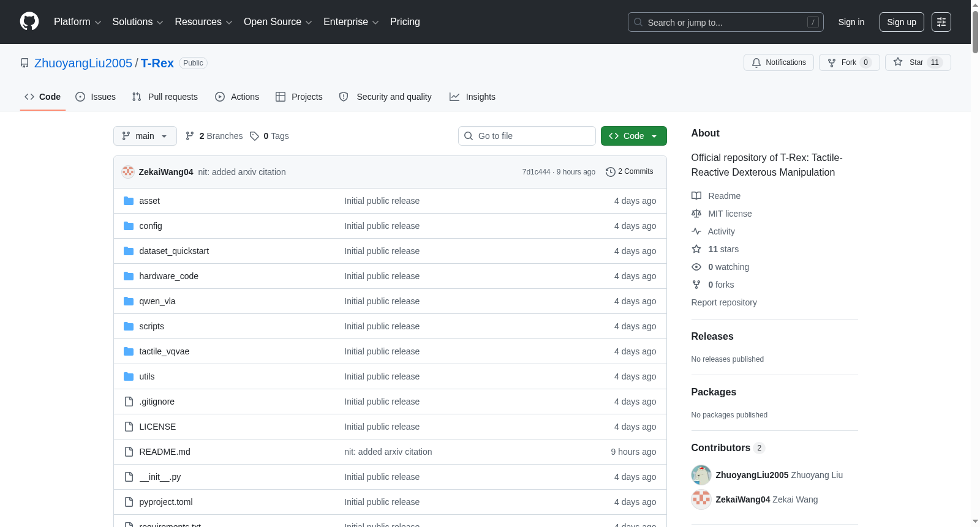The width and height of the screenshot is (980, 527).
Task: Expand the Solutions menu
Action: point(138,22)
